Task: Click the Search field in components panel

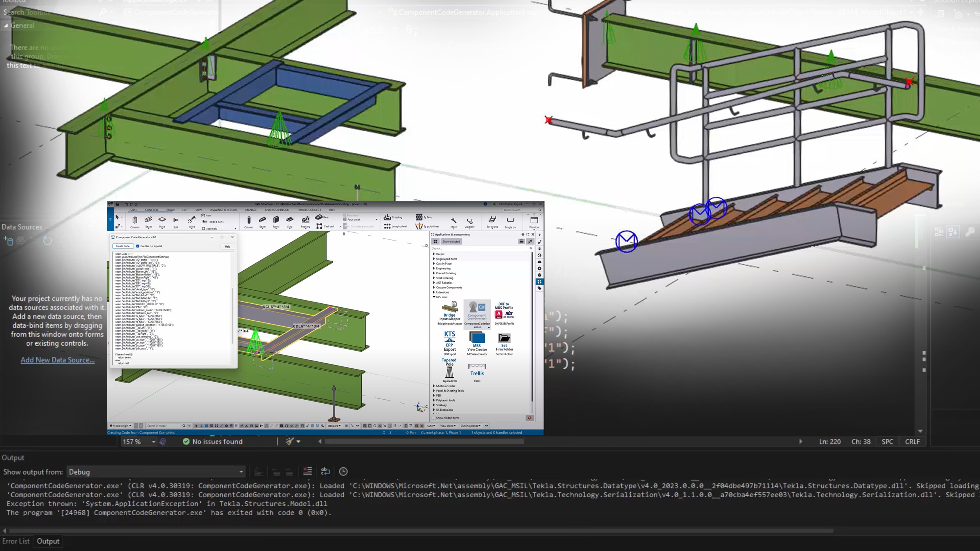Action: click(482, 248)
